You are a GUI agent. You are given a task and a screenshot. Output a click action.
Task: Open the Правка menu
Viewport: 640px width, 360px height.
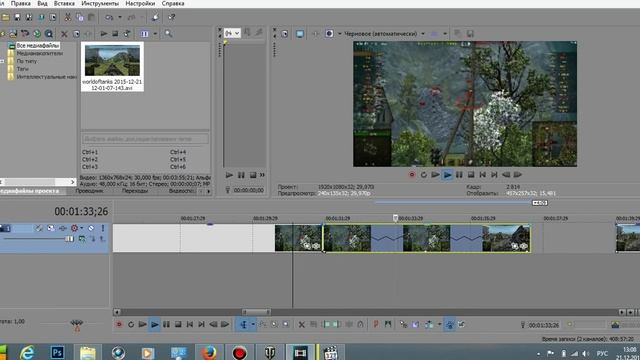point(20,3)
